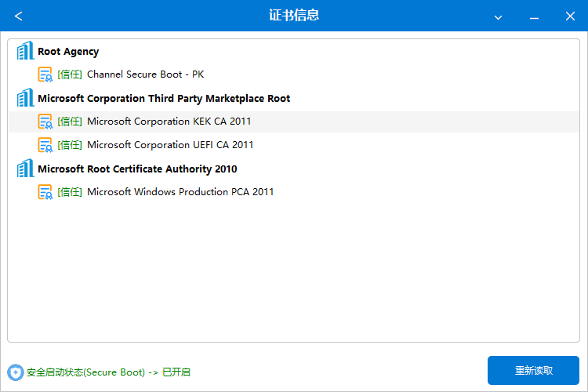The width and height of the screenshot is (588, 392).
Task: Select Channel Secure Boot - PK certificate
Action: click(x=146, y=74)
